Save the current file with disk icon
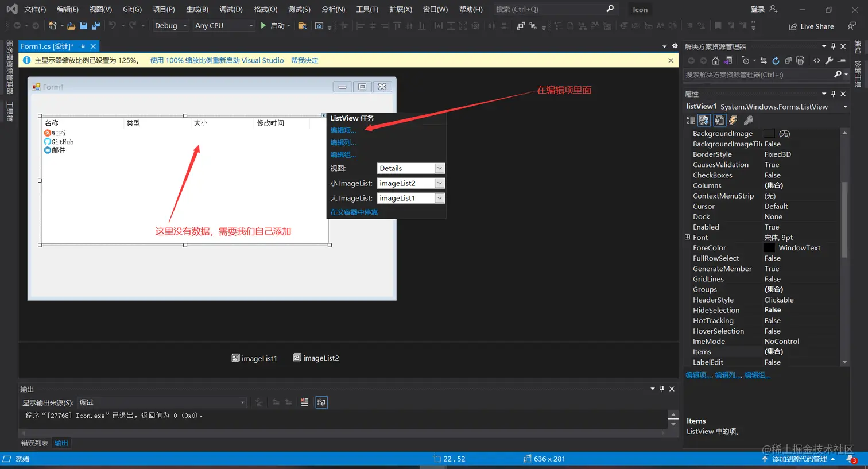This screenshot has height=469, width=868. point(84,26)
